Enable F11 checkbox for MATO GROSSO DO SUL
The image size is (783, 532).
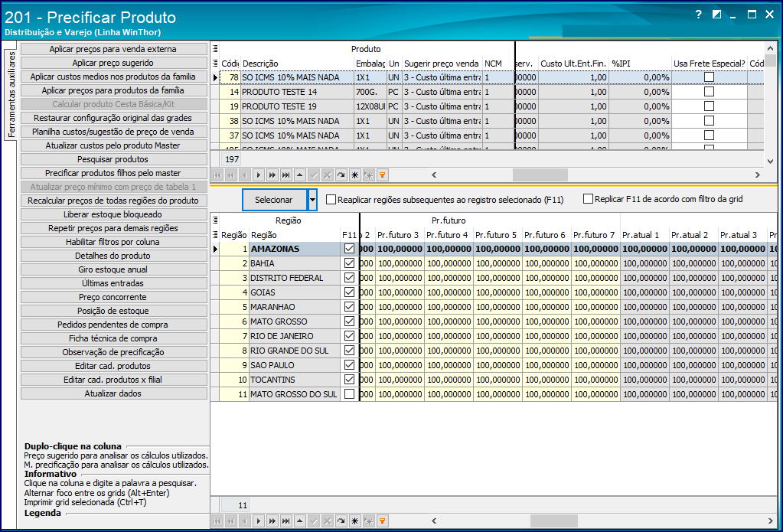pyautogui.click(x=350, y=393)
